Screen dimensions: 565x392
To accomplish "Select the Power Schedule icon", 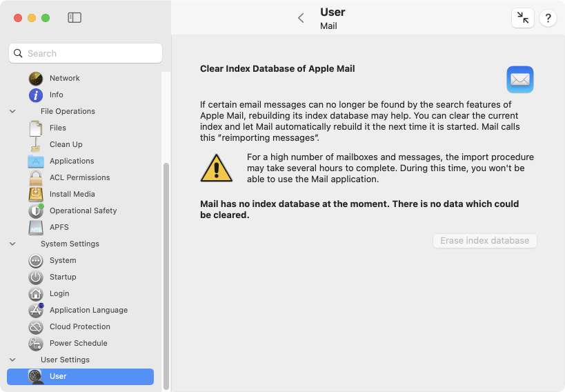I will coord(36,343).
